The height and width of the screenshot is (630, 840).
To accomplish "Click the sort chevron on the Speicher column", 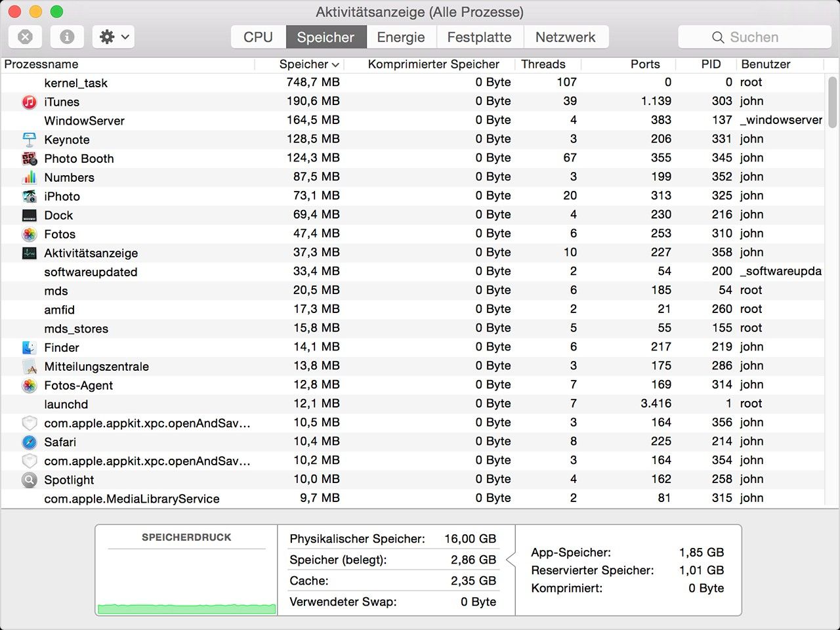I will 335,64.
